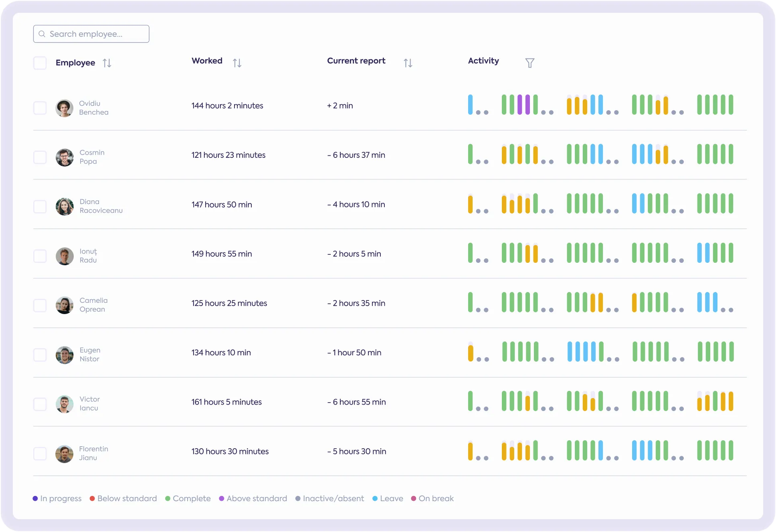Open the Activity filter funnel
Image resolution: width=776 pixels, height=532 pixels.
[x=529, y=63]
